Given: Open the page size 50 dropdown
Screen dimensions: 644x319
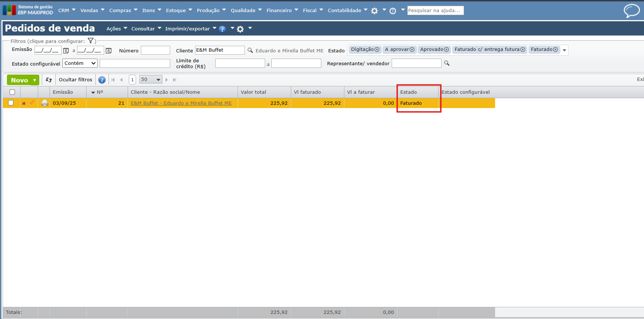Looking at the screenshot, I should [x=151, y=79].
